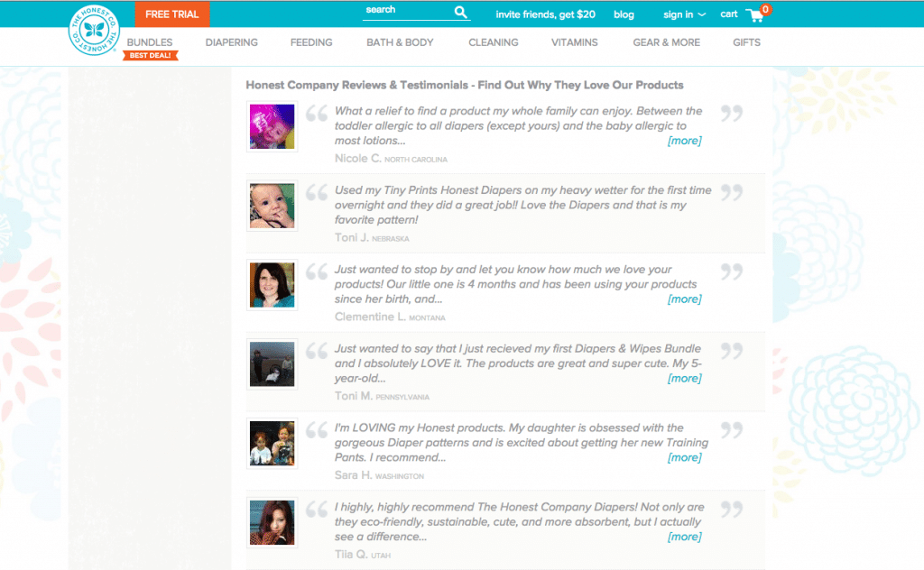Open the VITAMINS menu
924x570 pixels.
point(575,42)
